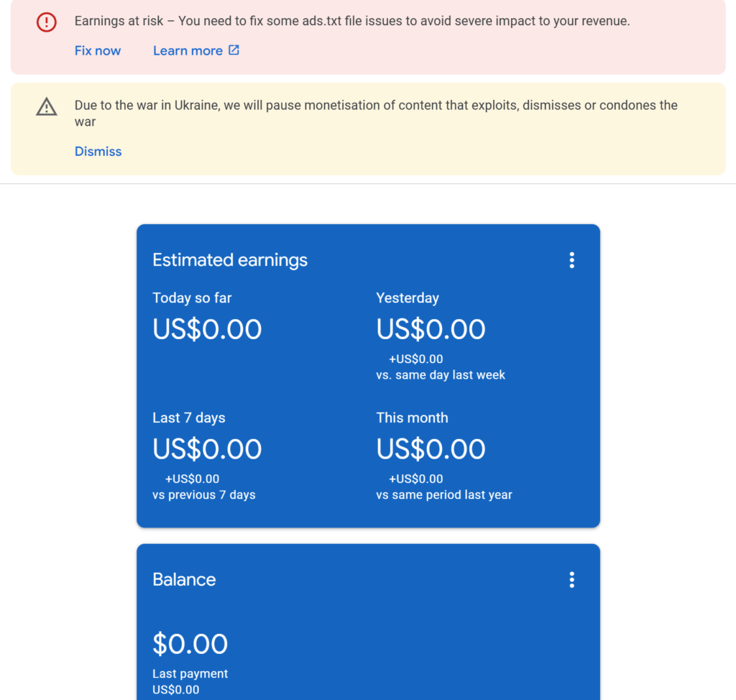Click the $0.00 balance amount

[190, 644]
